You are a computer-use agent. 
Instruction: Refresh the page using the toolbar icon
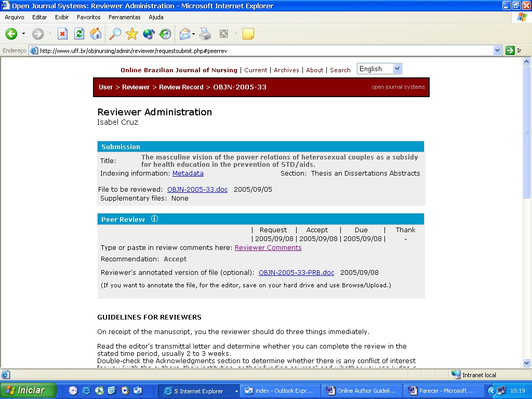[x=79, y=34]
